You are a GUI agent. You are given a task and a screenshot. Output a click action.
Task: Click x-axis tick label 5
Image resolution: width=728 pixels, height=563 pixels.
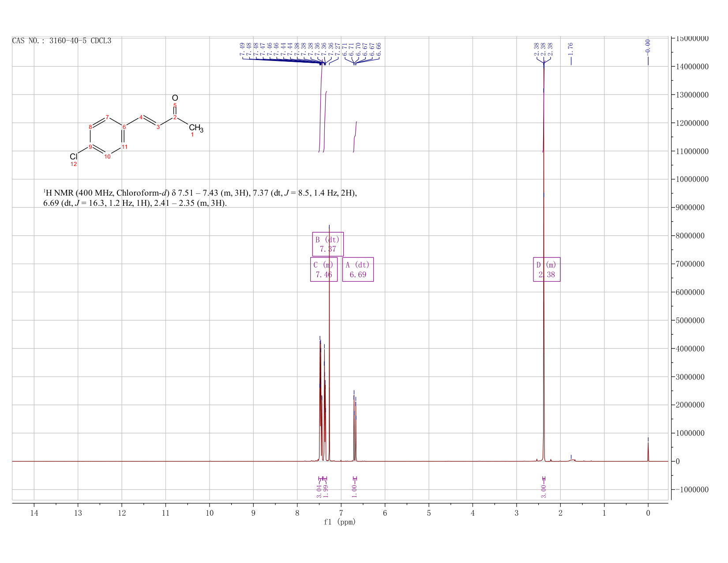[x=429, y=513]
